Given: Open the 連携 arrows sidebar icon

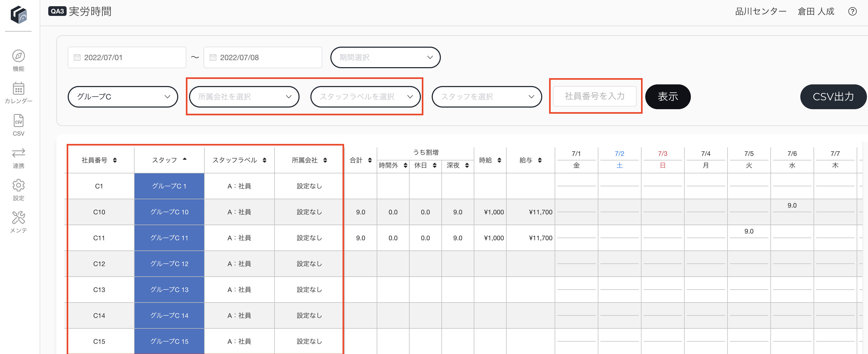Looking at the screenshot, I should (x=19, y=153).
